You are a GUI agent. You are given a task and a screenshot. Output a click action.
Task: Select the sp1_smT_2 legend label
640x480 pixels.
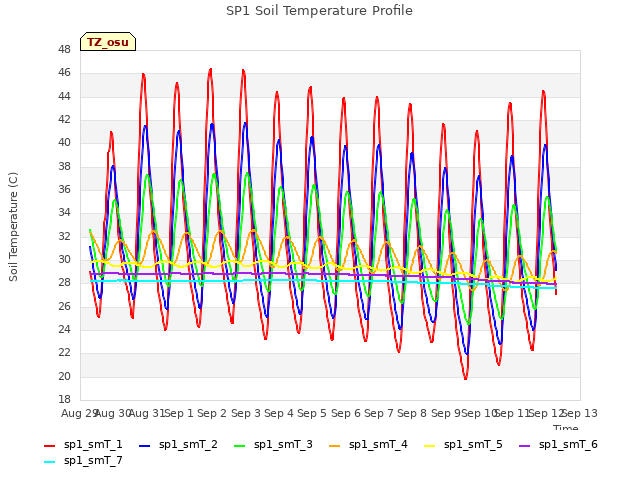coord(188,445)
